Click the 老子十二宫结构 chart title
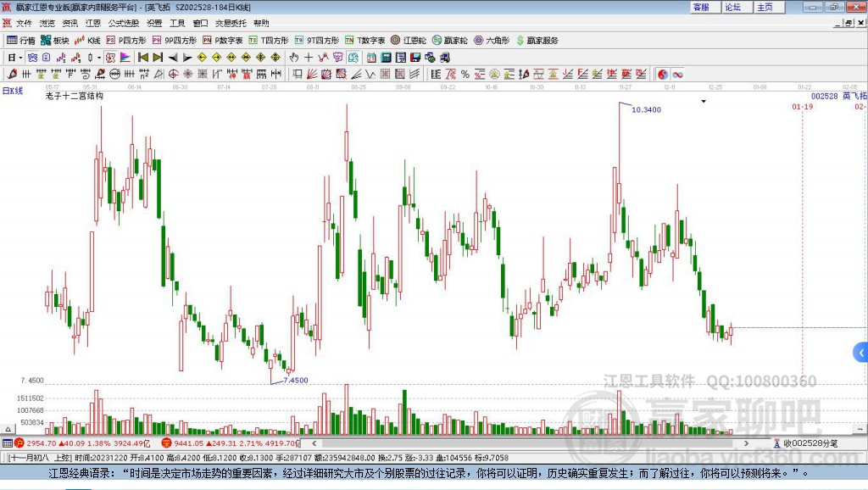868x490 pixels. (75, 96)
